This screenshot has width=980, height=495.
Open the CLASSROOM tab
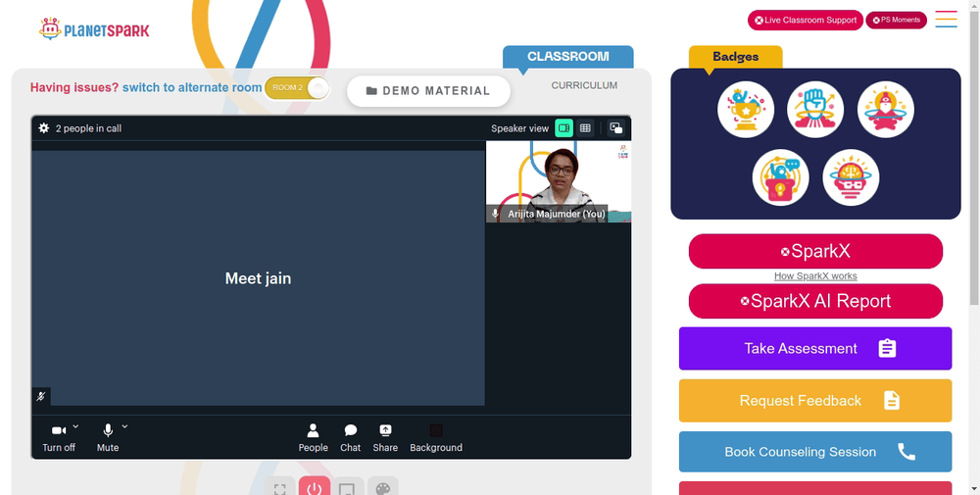(x=568, y=56)
